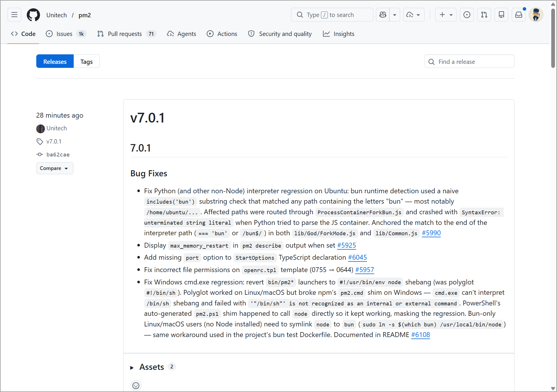Screen dimensions: 557x392
Task: Click the Issues count badge 1k
Action: point(81,34)
